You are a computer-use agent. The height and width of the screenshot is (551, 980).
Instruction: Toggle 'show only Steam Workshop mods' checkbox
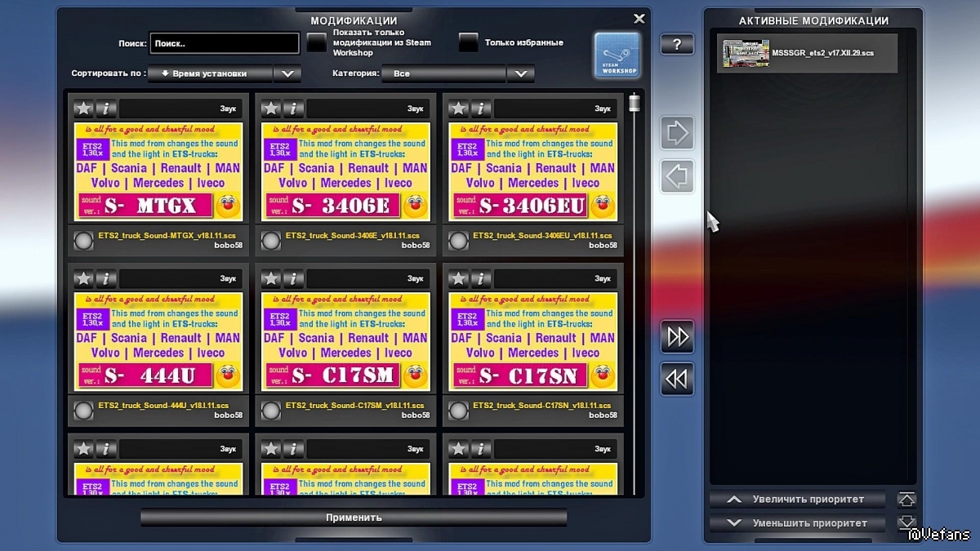pyautogui.click(x=317, y=42)
